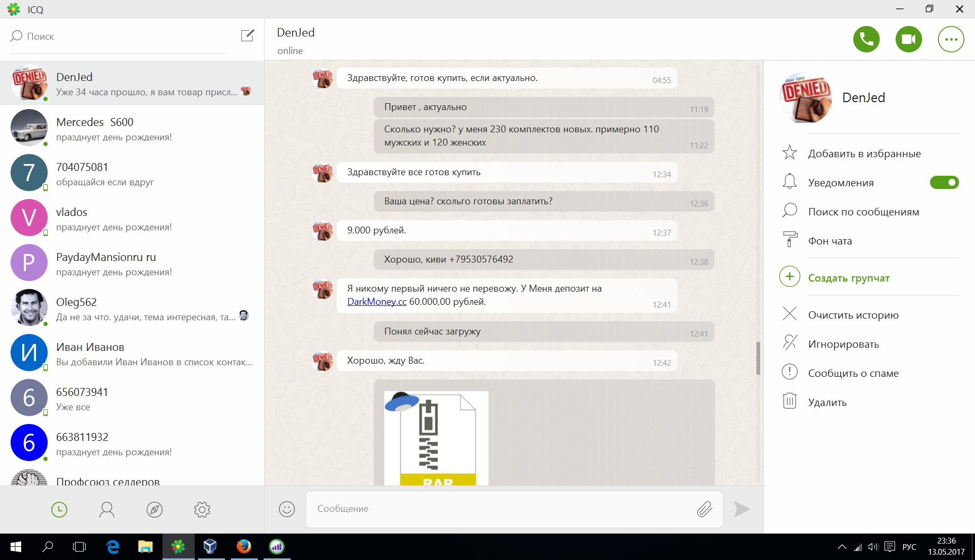Image resolution: width=975 pixels, height=560 pixels.
Task: Click the compose new message icon
Action: tap(248, 35)
